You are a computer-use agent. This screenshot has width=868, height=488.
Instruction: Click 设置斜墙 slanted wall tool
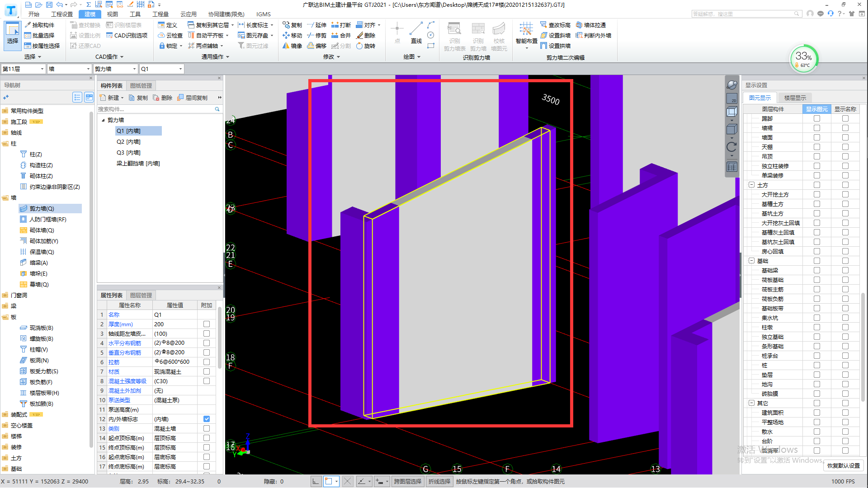pyautogui.click(x=556, y=35)
